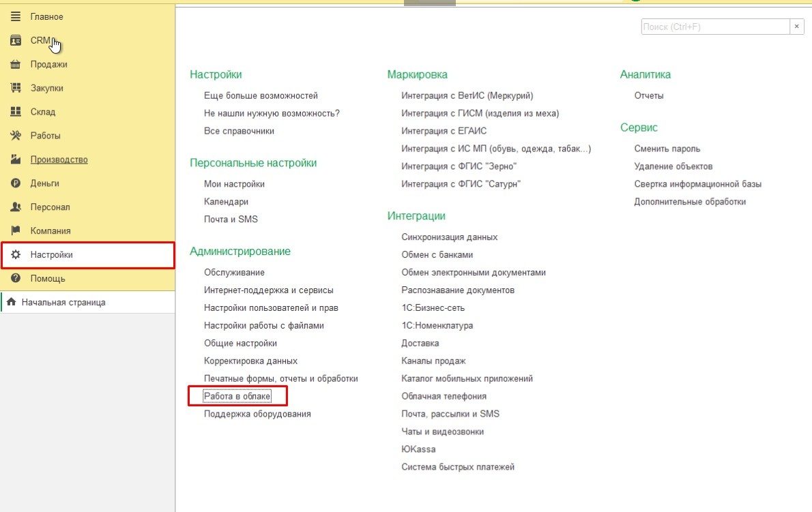Image resolution: width=812 pixels, height=512 pixels.
Task: Click Сменить пароль link
Action: pyautogui.click(x=667, y=149)
